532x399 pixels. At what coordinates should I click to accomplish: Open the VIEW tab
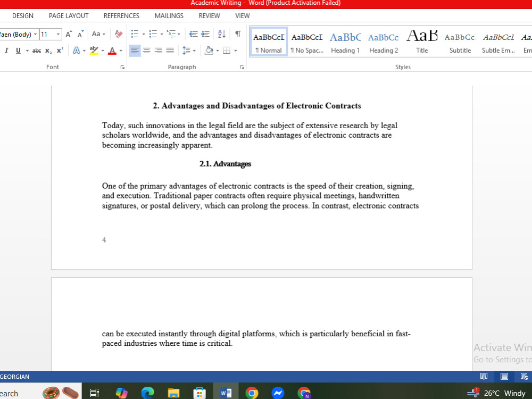click(x=242, y=15)
